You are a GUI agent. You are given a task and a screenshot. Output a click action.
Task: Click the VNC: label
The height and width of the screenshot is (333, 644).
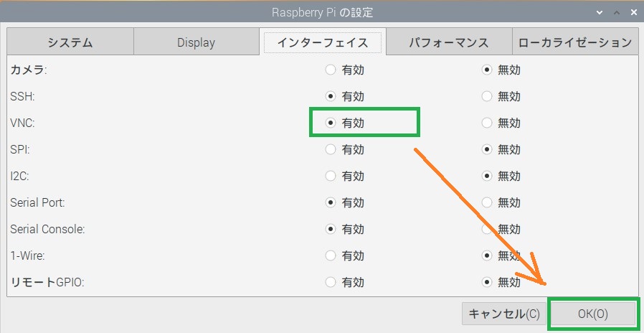tap(22, 123)
